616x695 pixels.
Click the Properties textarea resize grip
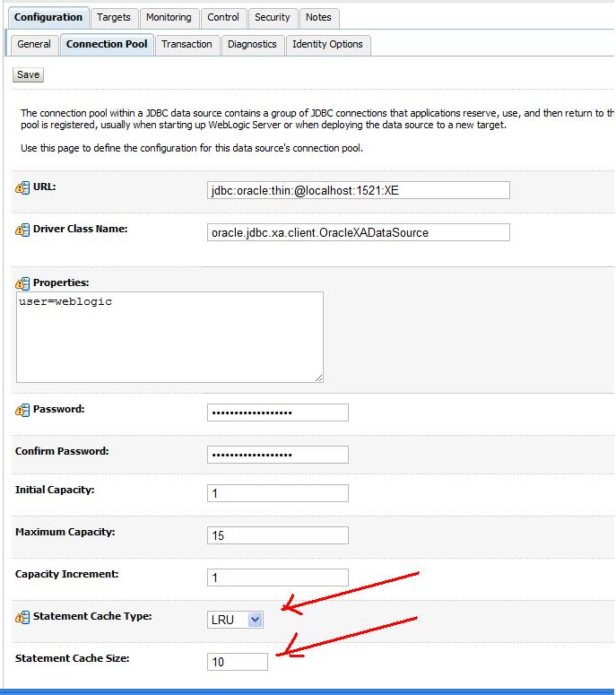pos(319,378)
